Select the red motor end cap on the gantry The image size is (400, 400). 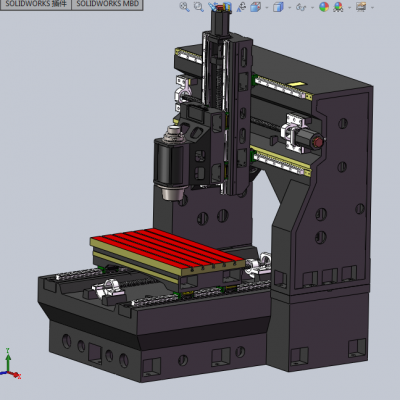[x=319, y=142]
